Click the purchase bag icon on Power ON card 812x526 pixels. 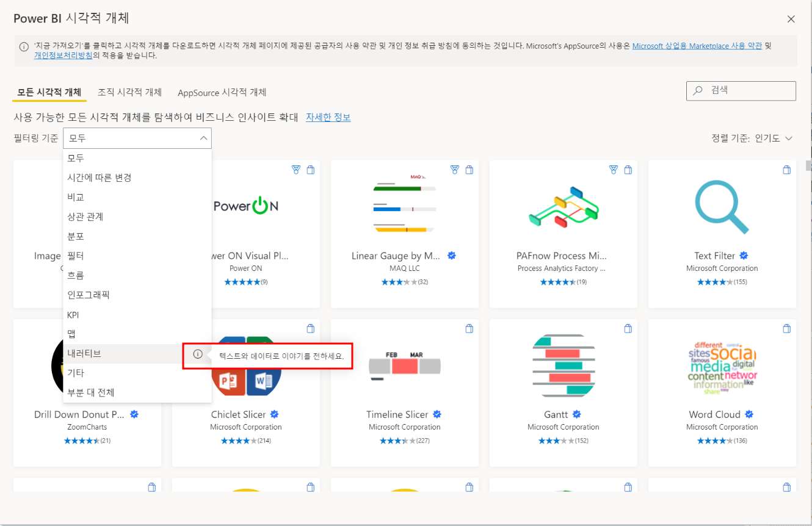[x=311, y=170]
